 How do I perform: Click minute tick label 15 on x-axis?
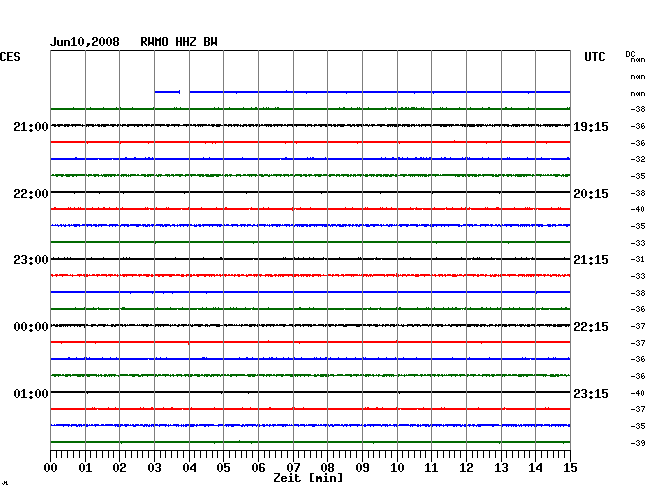click(570, 467)
